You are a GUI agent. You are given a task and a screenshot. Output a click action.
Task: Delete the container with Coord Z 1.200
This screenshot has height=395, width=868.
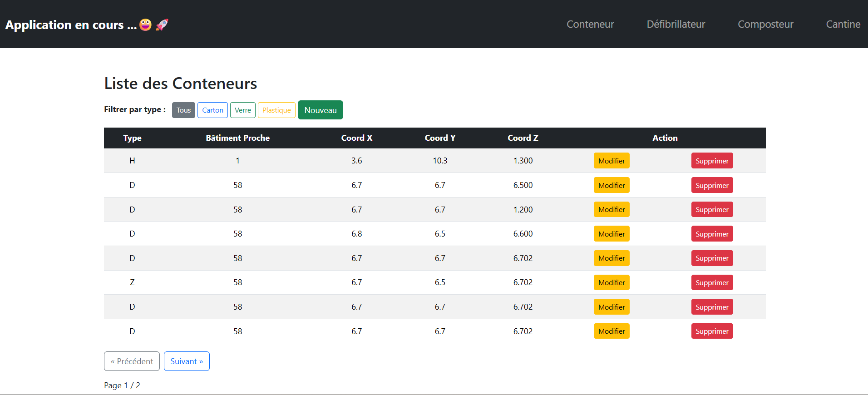click(x=711, y=210)
